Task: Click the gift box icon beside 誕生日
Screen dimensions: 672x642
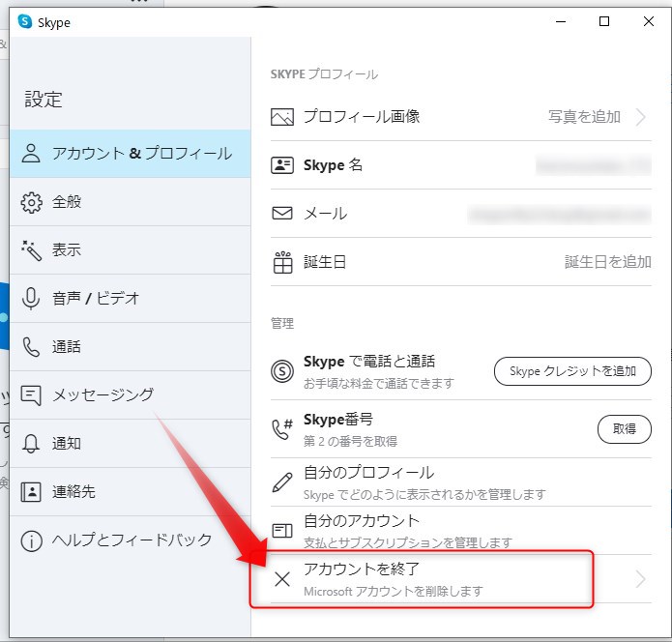Action: [282, 262]
